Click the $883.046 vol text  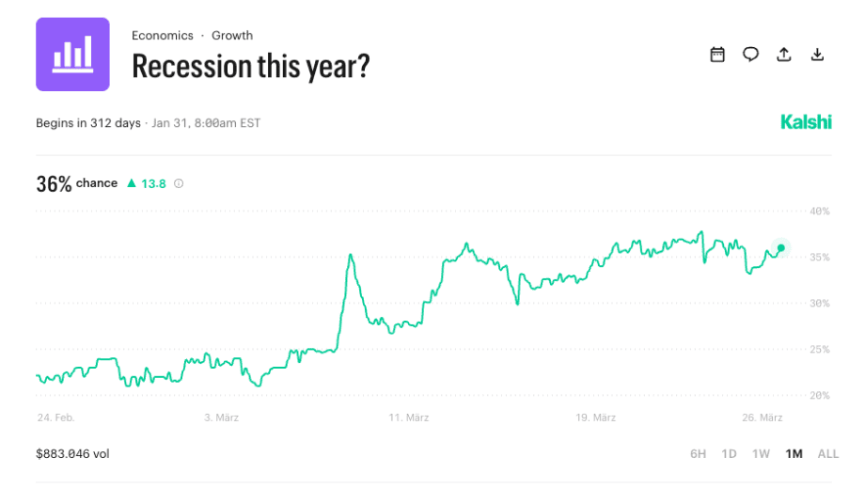[72, 454]
